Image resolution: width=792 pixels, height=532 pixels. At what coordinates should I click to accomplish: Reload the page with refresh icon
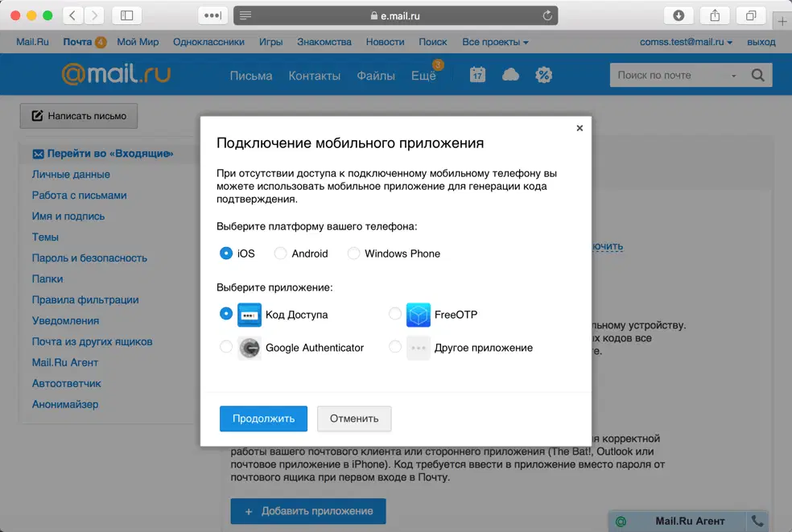coord(547,15)
